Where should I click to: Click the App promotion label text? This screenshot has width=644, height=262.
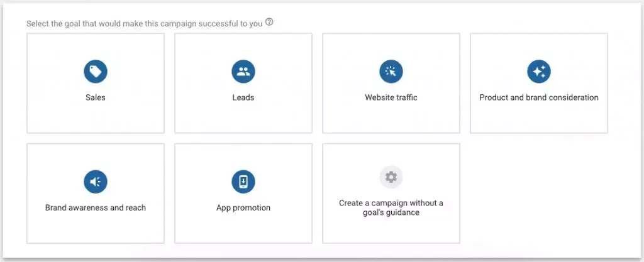pyautogui.click(x=243, y=207)
